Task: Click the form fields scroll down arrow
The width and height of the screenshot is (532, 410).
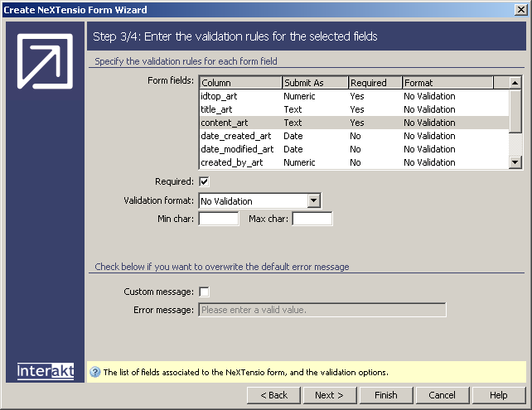Action: pyautogui.click(x=515, y=162)
